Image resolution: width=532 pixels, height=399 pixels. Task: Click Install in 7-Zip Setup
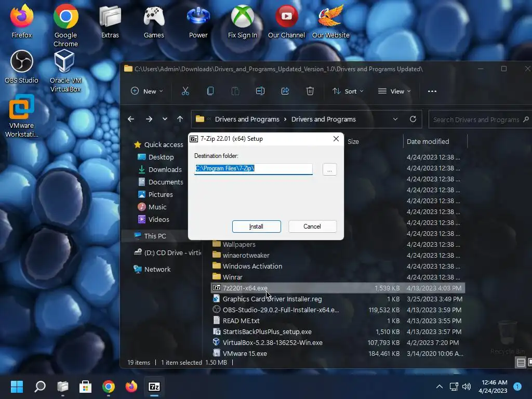257,227
